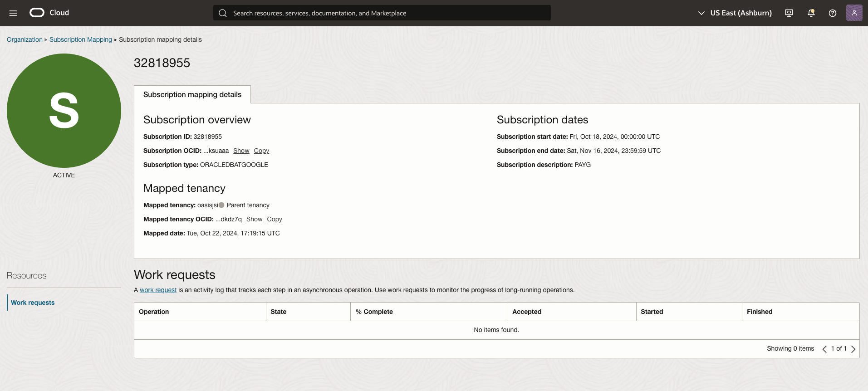
Task: Copy the Subscription OCID
Action: [261, 151]
